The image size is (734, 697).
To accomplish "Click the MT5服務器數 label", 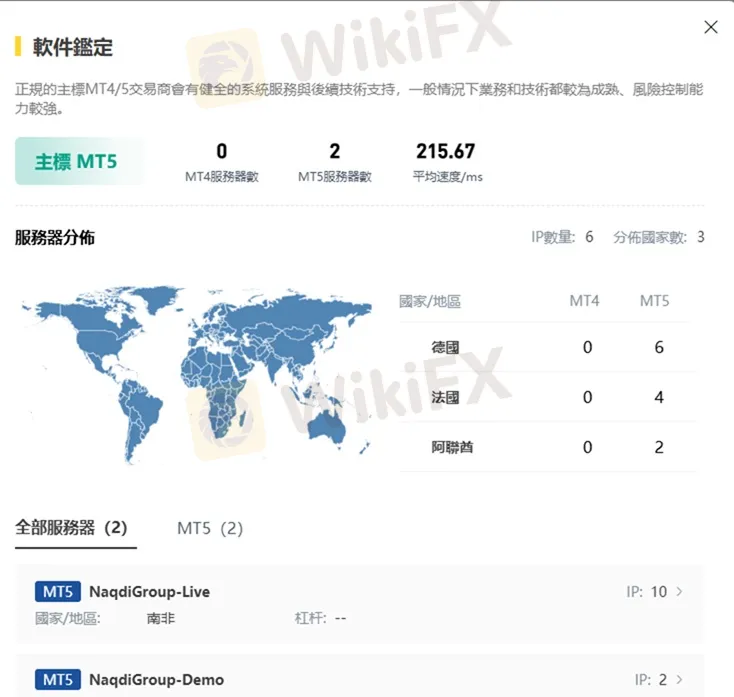I will tap(335, 176).
